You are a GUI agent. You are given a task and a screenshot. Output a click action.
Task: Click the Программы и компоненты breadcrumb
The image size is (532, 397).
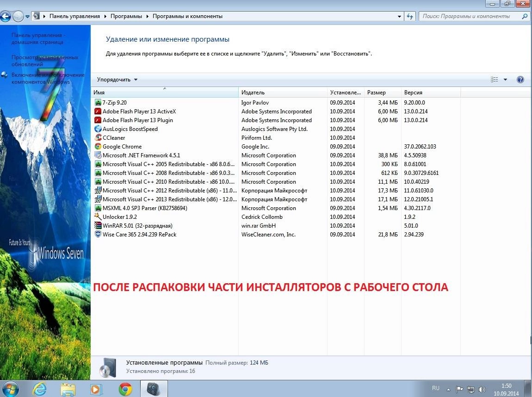[188, 16]
